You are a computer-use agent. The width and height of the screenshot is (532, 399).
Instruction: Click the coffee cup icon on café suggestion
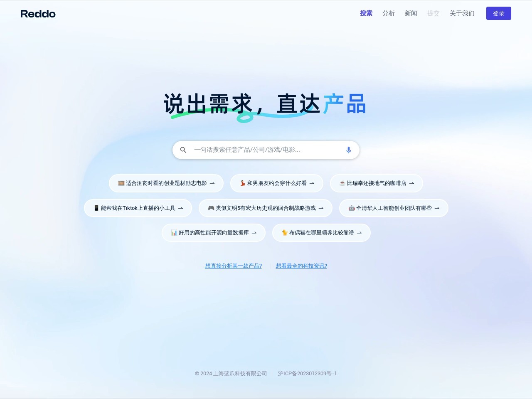click(342, 183)
